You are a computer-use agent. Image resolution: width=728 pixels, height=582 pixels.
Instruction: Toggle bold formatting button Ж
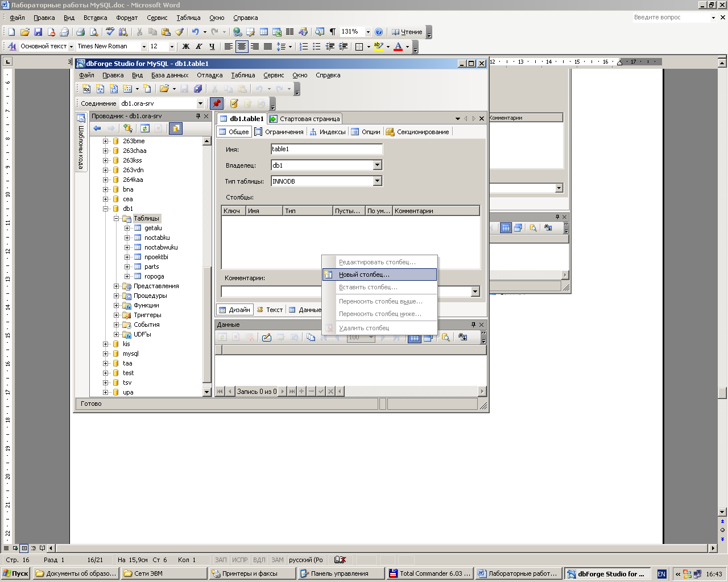(185, 47)
